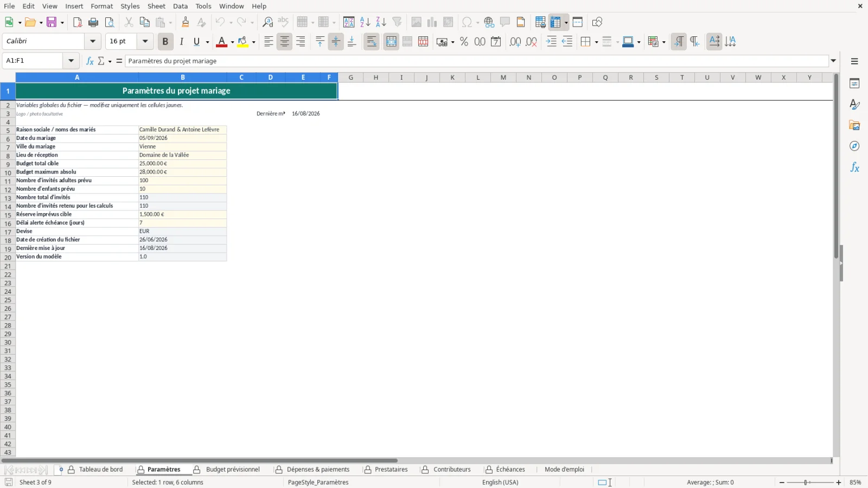Image resolution: width=868 pixels, height=488 pixels.
Task: Open Find and Replace
Action: [x=267, y=22]
